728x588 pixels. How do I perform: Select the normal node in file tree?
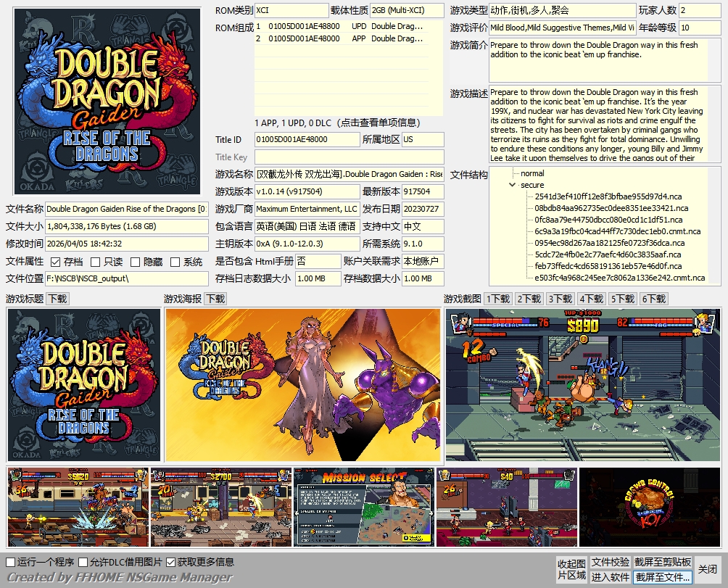click(x=532, y=173)
